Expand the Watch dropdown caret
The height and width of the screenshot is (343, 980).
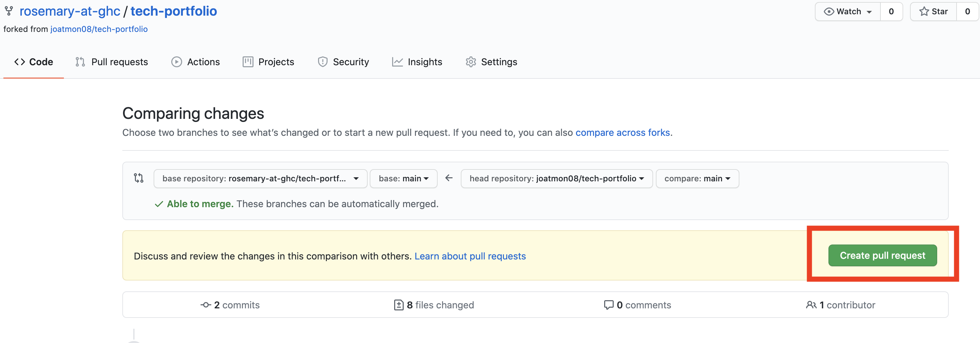(869, 12)
